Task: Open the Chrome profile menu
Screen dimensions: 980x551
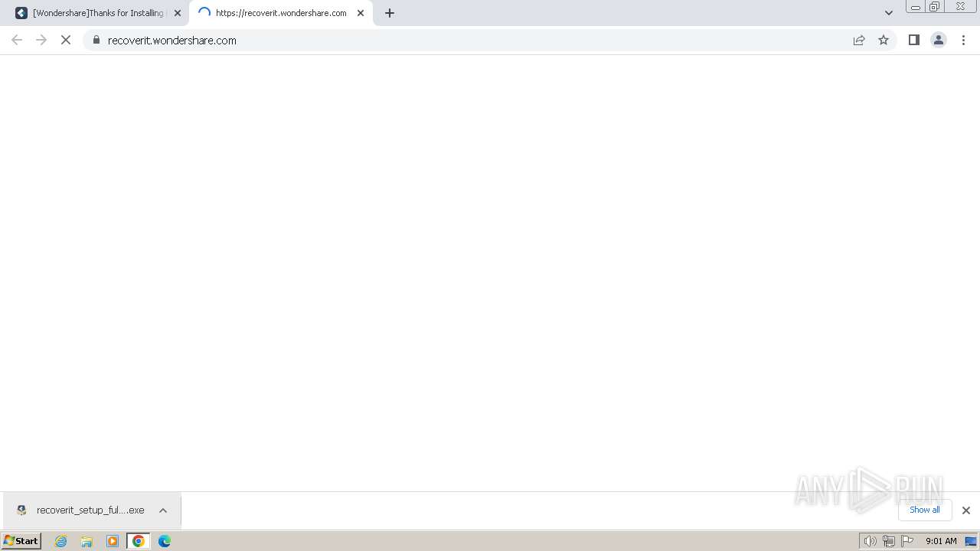Action: [939, 40]
